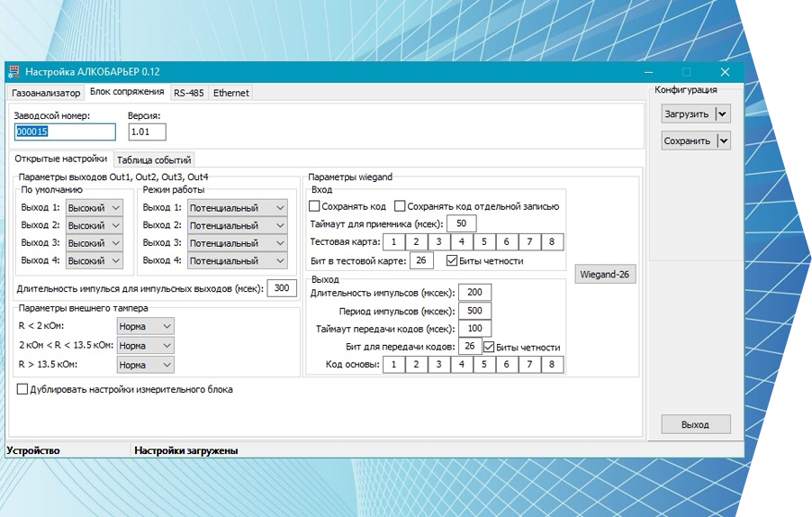The image size is (812, 517).
Task: Open the Ethernet tab
Action: pyautogui.click(x=231, y=93)
